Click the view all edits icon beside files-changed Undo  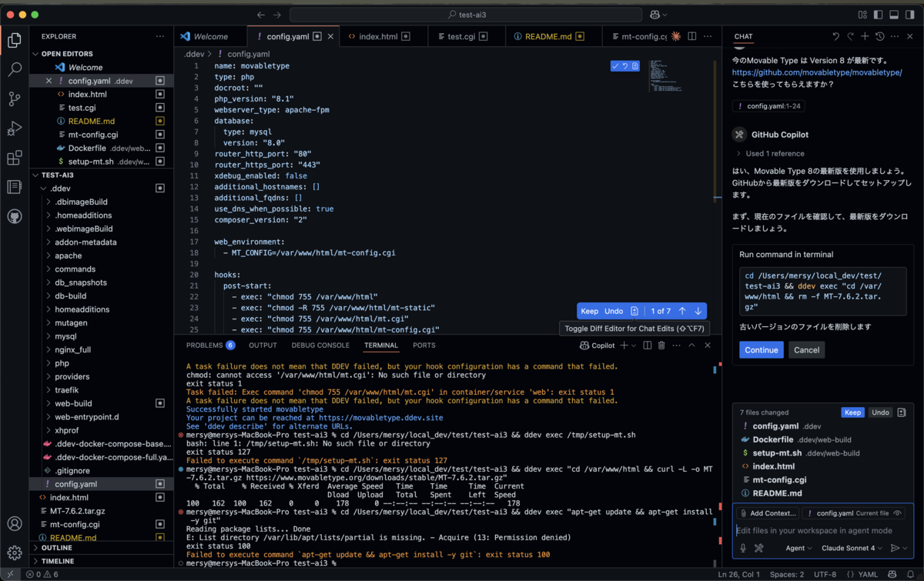902,412
